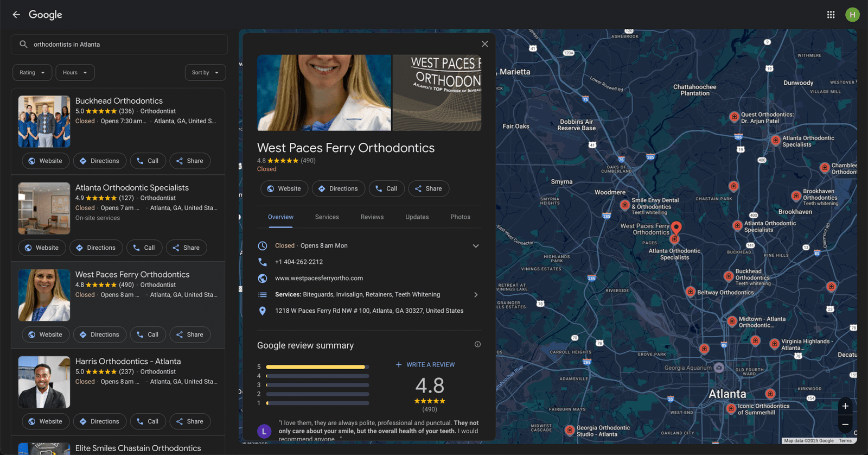Share Buckhead Orthodontics listing
The width and height of the screenshot is (868, 455).
[x=190, y=161]
